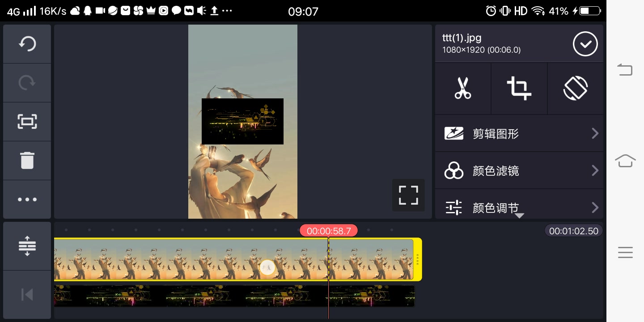Tap the battery indicator in status bar
This screenshot has width=644, height=322.
[590, 11]
